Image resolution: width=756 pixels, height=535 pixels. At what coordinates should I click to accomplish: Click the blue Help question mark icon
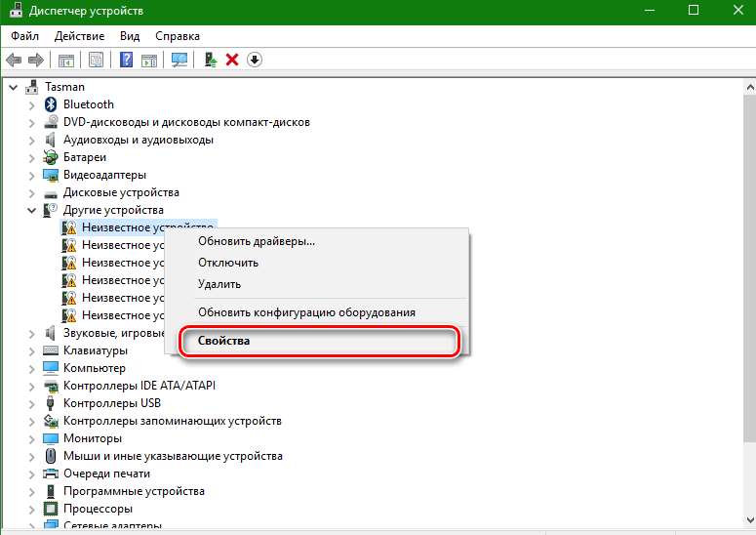[x=126, y=60]
